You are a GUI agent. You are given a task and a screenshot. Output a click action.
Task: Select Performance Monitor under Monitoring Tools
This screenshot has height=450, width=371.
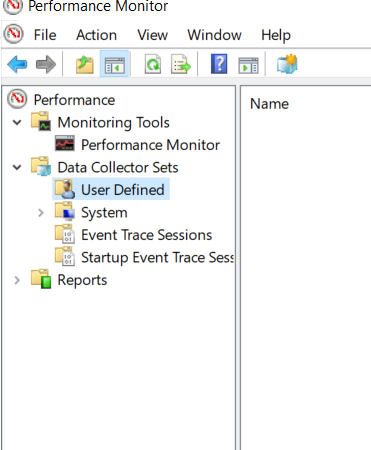pyautogui.click(x=150, y=145)
